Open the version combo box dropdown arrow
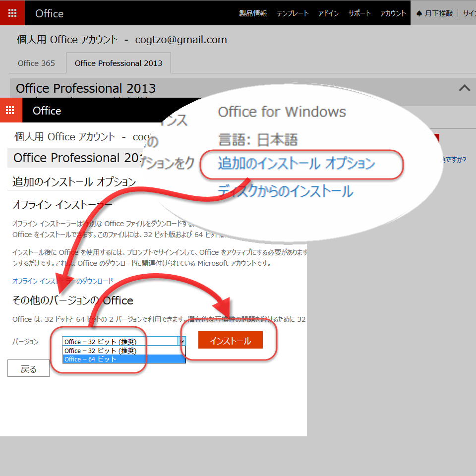 tap(182, 341)
